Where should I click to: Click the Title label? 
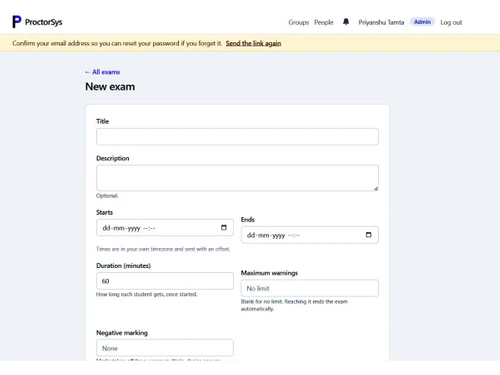point(103,121)
